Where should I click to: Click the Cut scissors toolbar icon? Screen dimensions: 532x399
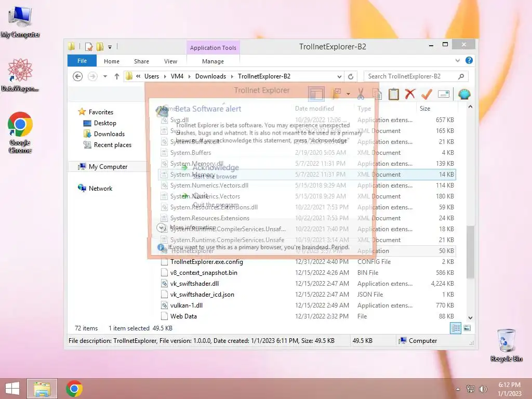click(361, 94)
